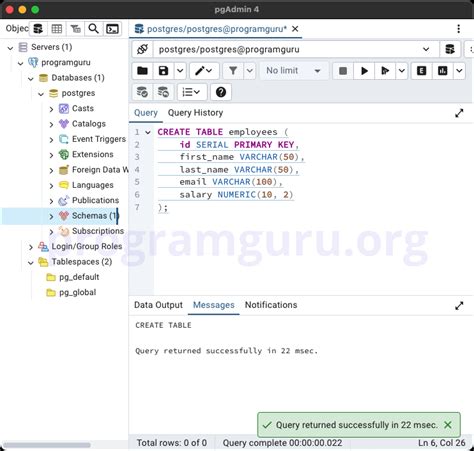Viewport: 474px width, 451px height.
Task: Collapse the Databases (1) node
Action: [31, 78]
